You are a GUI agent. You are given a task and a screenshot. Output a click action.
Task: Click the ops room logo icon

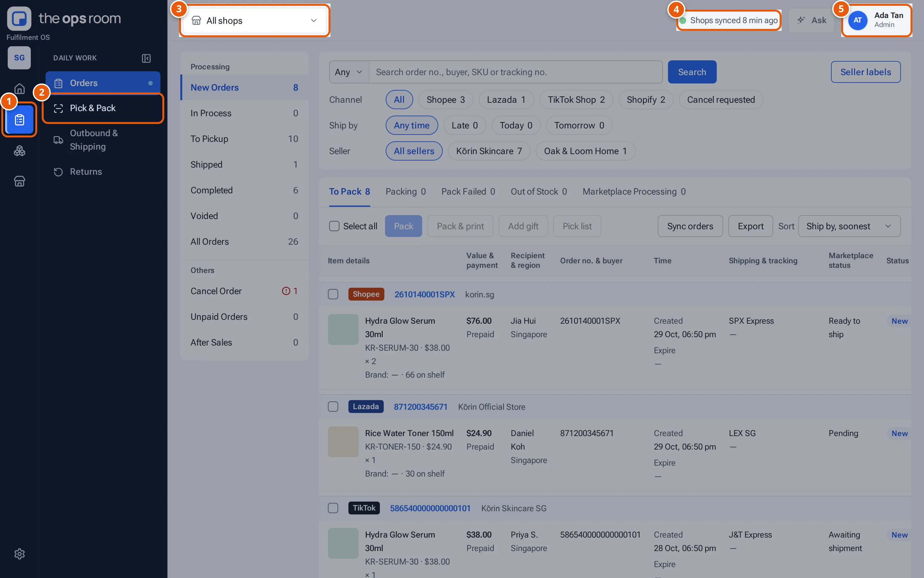point(19,18)
